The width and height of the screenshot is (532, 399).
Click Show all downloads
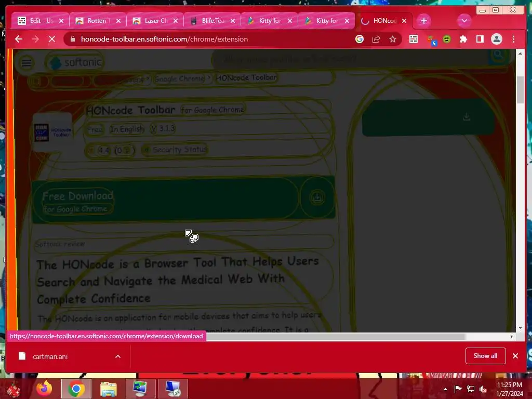(486, 356)
